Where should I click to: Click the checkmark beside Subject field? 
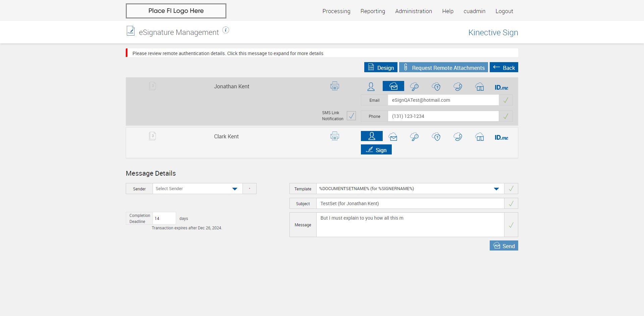pos(511,204)
